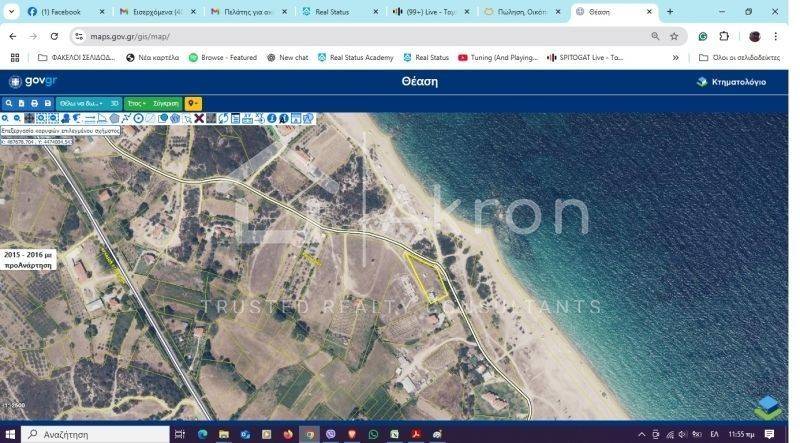Click the 'Σύγκριση' compare button
800x443 pixels.
click(166, 103)
